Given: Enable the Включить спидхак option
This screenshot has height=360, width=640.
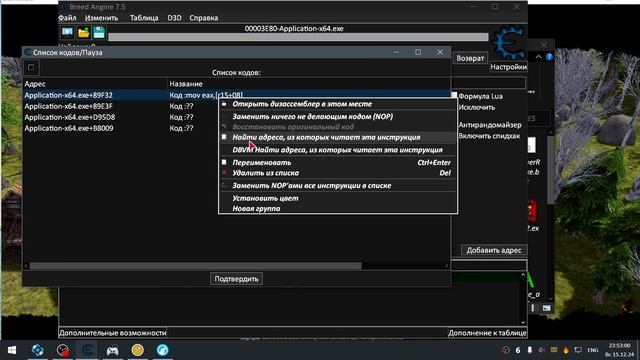Looking at the screenshot, I should click(x=489, y=136).
